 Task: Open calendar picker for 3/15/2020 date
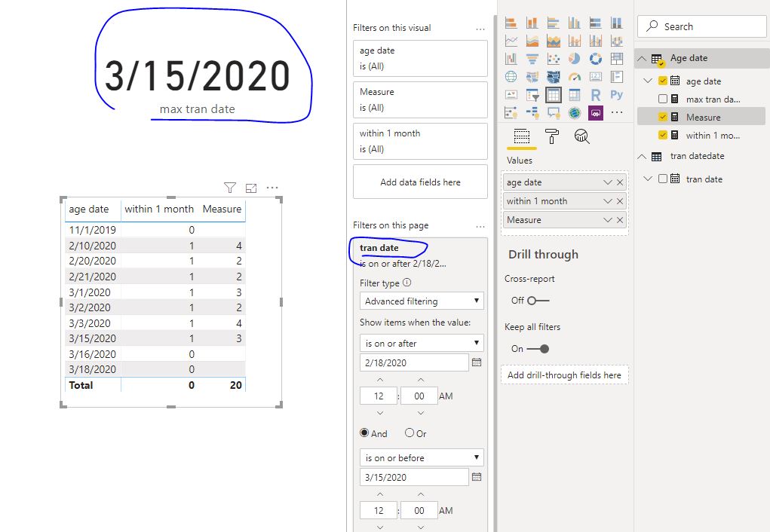[x=477, y=476]
